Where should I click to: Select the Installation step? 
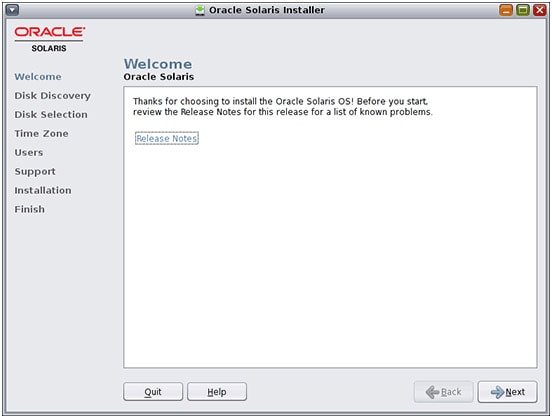[x=43, y=191]
